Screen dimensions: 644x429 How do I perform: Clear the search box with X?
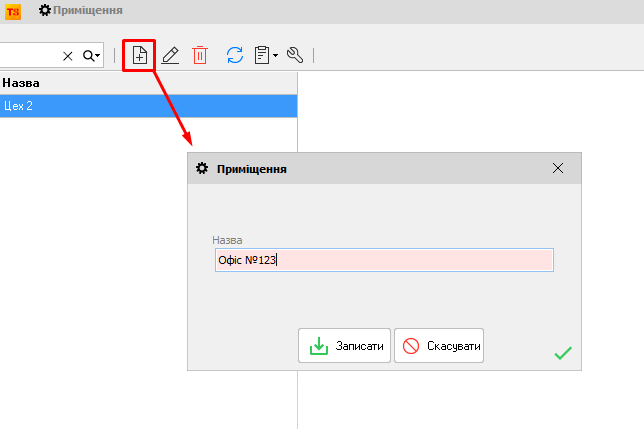coord(68,56)
